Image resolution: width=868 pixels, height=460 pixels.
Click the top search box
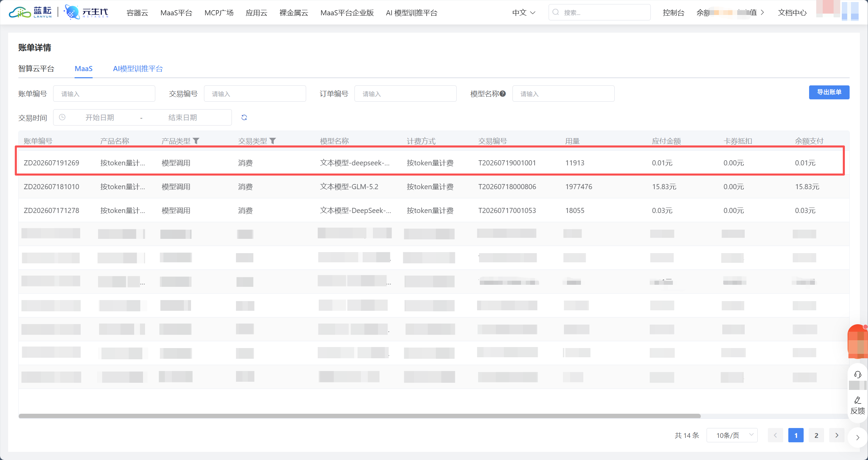pos(599,12)
